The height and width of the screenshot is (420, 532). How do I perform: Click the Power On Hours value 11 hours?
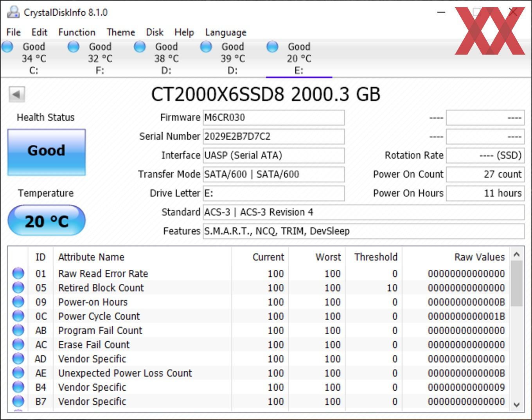485,193
